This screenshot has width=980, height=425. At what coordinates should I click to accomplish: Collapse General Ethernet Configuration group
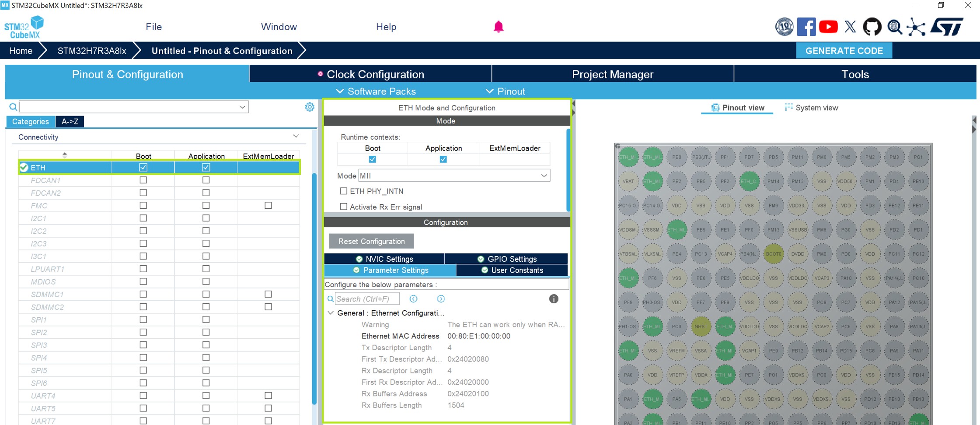pos(331,313)
